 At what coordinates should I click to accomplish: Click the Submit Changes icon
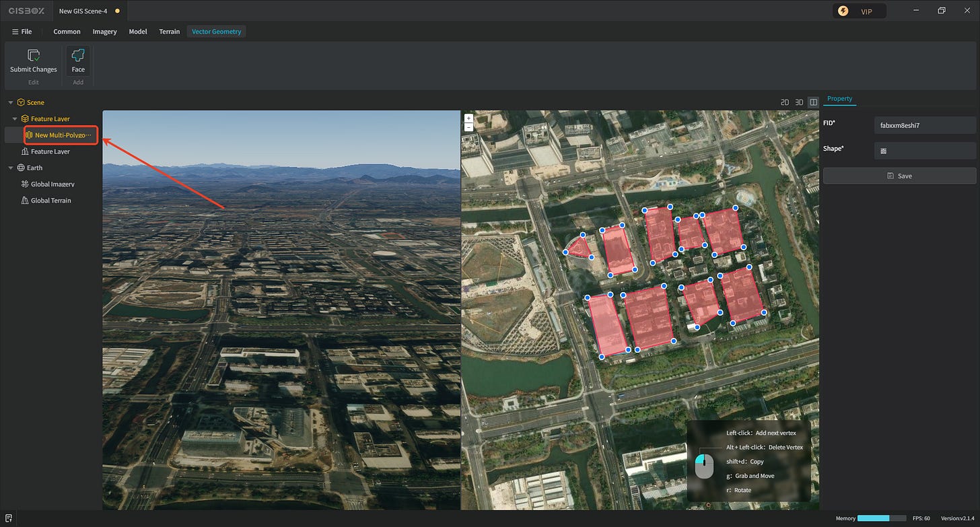point(33,56)
